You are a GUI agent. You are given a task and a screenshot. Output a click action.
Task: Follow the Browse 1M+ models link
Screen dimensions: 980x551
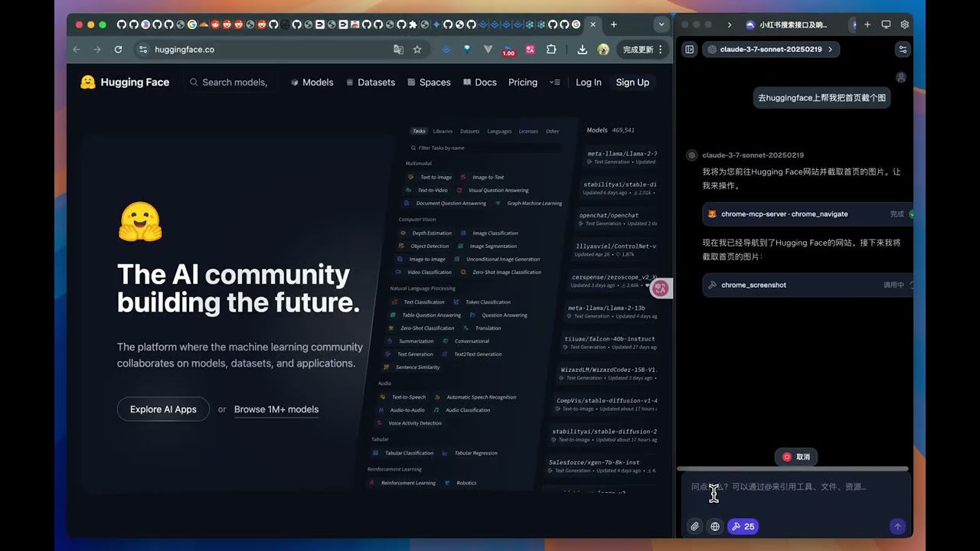tap(276, 409)
